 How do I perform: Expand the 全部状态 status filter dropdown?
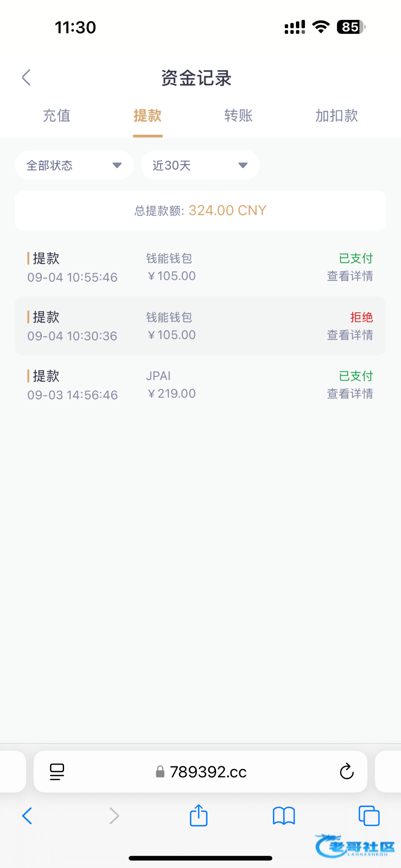click(x=74, y=165)
